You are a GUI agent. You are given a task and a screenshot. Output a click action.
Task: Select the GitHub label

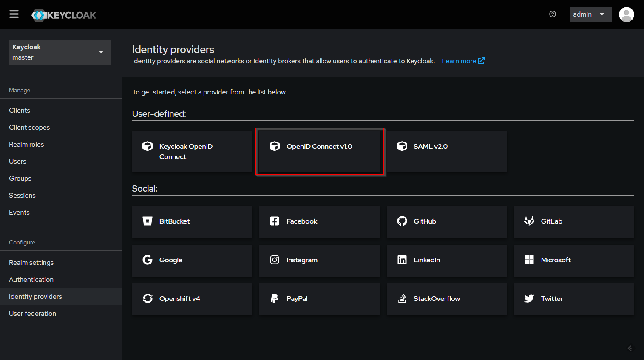pos(425,221)
